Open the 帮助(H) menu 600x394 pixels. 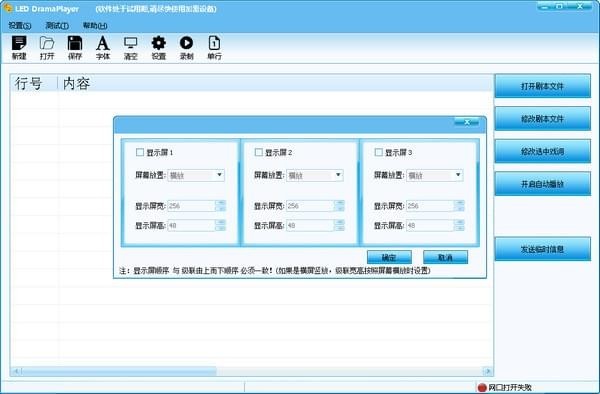95,26
